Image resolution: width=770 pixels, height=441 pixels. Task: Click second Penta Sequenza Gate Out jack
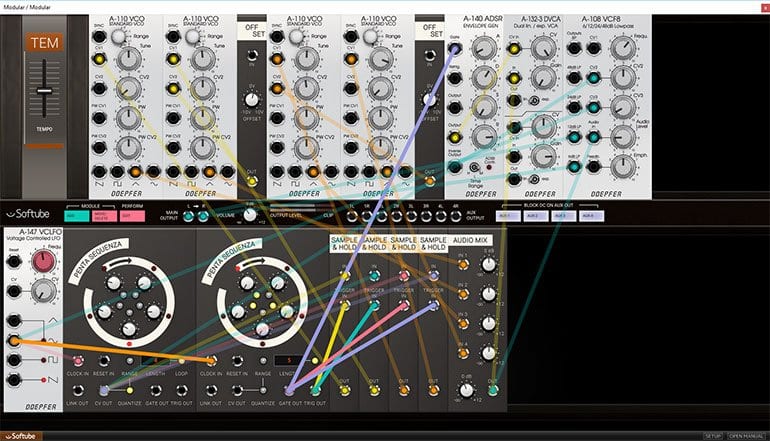click(289, 390)
